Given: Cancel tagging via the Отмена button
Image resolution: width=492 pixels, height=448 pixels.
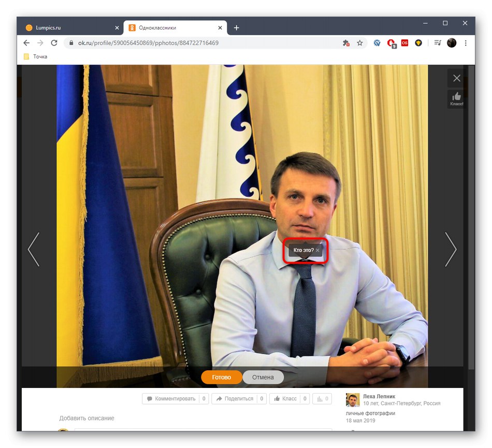Looking at the screenshot, I should tap(263, 377).
